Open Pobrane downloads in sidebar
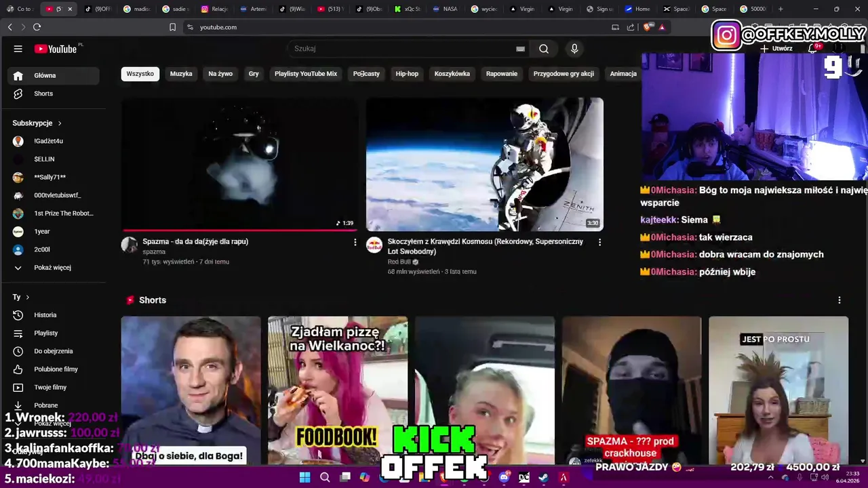Image resolution: width=868 pixels, height=488 pixels. 53,405
